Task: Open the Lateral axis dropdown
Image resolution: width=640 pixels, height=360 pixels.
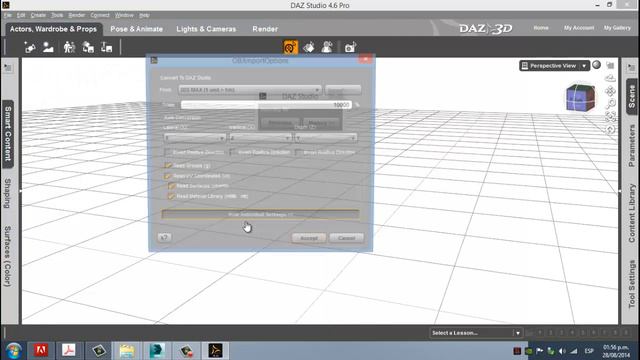Action: (195, 138)
